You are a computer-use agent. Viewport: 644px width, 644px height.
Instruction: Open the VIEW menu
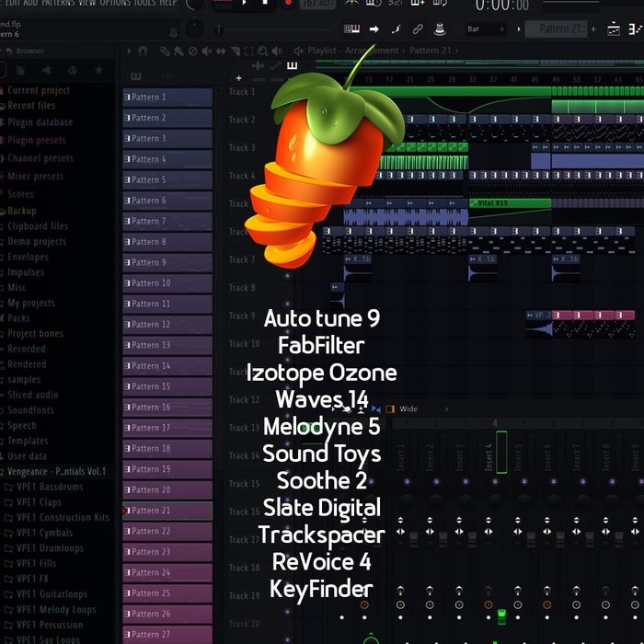click(87, 3)
